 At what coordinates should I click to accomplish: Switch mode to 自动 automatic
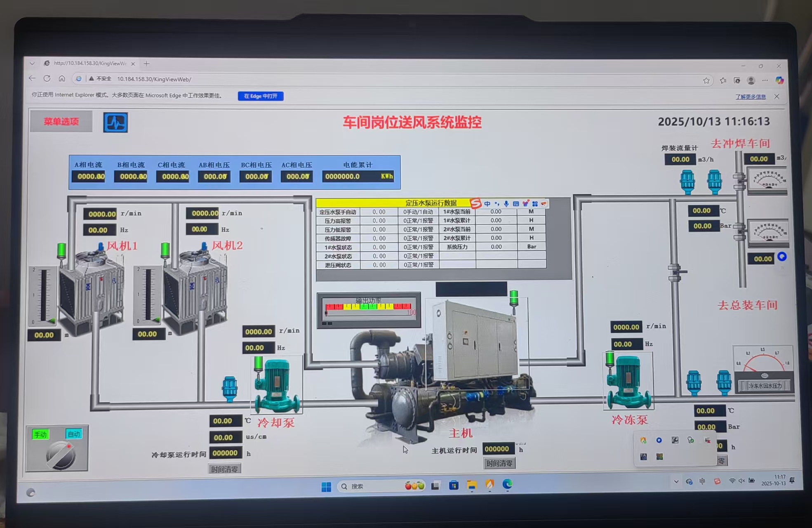pos(74,434)
